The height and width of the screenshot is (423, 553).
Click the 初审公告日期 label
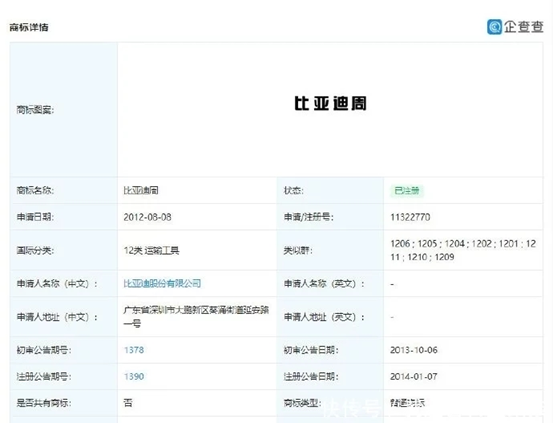(311, 350)
